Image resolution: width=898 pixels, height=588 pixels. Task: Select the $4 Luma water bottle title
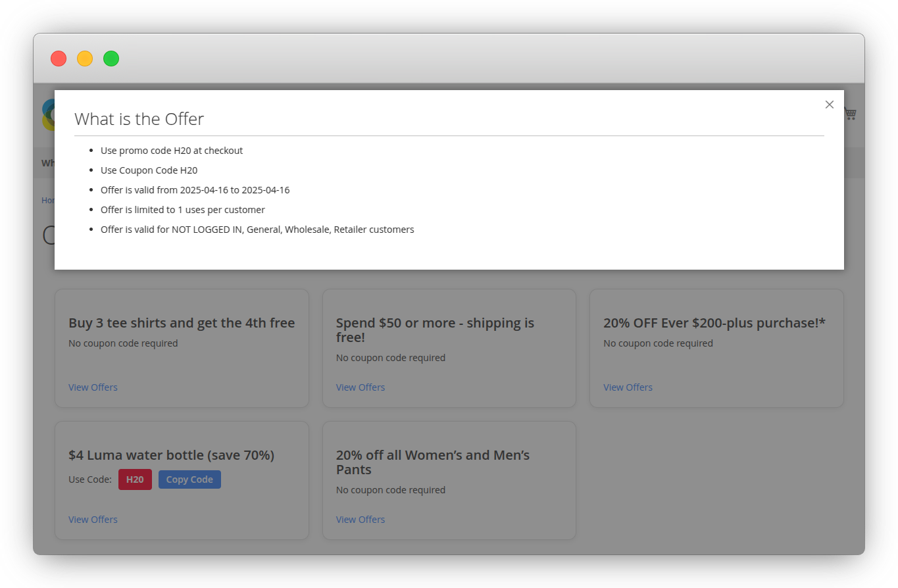[171, 455]
